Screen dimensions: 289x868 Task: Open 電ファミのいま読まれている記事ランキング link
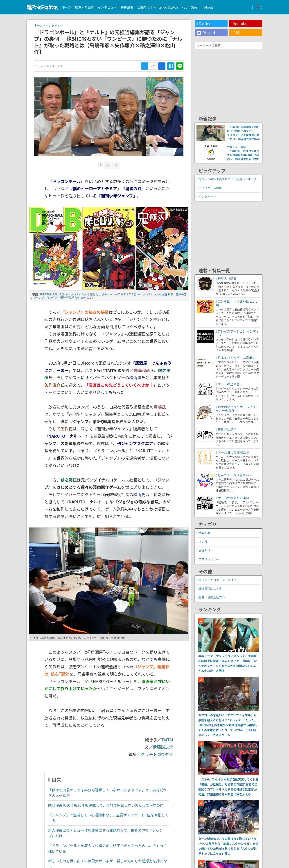pyautogui.click(x=227, y=179)
